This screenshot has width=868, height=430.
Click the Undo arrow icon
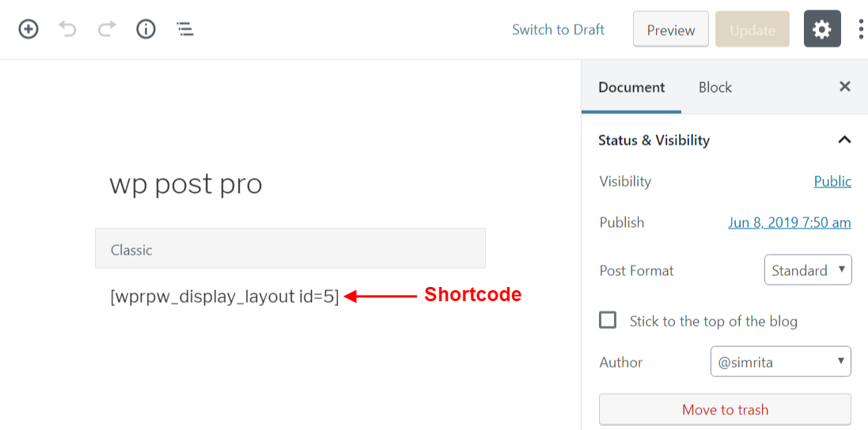pos(67,28)
